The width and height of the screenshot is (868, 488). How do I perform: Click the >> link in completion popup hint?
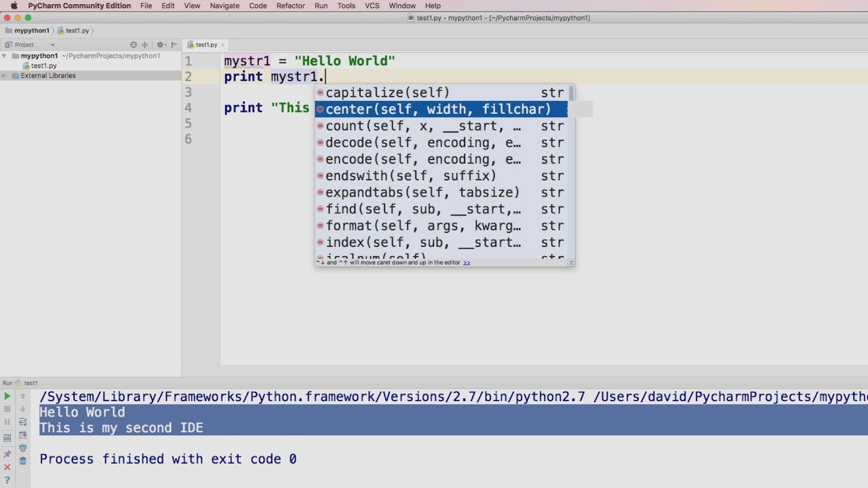pos(467,262)
